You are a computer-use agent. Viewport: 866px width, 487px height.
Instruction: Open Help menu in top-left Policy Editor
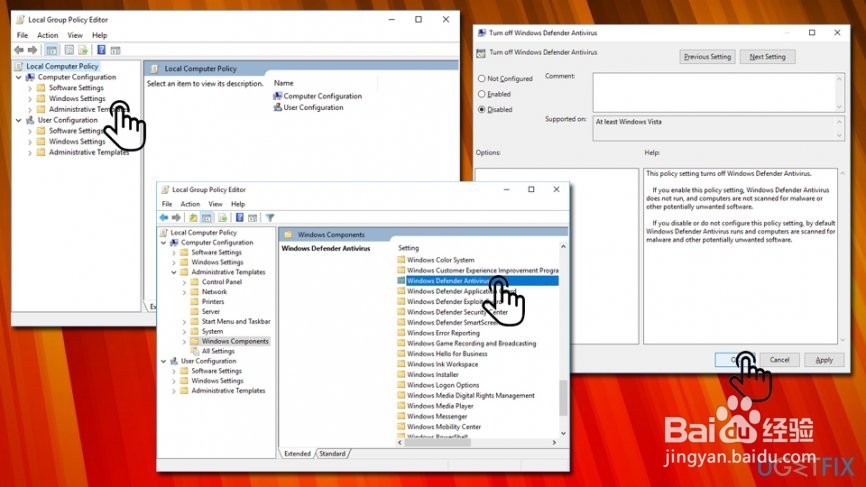coord(99,35)
